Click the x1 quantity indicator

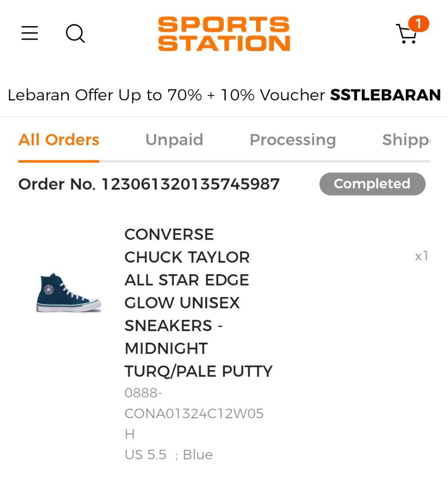pyautogui.click(x=421, y=256)
